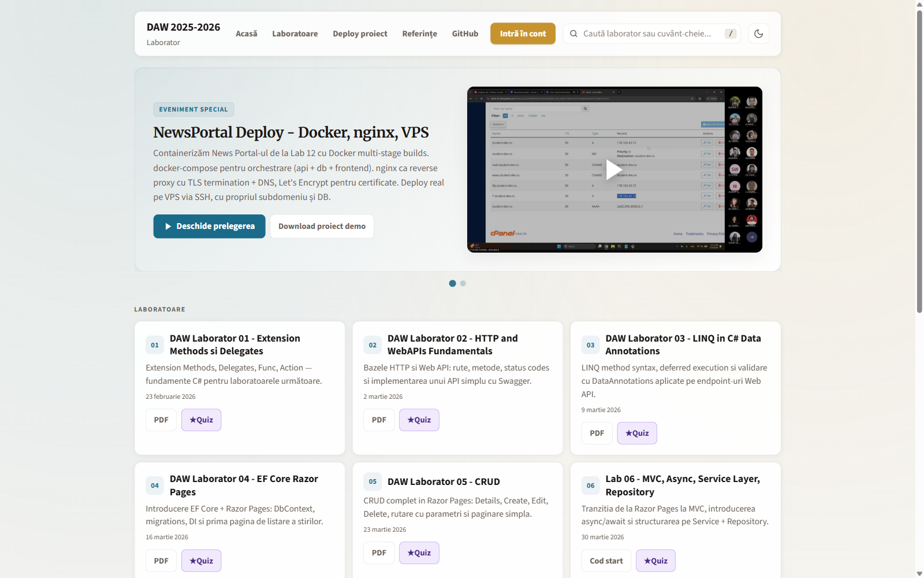Click NewsPortal Deploy heading

pyautogui.click(x=291, y=132)
